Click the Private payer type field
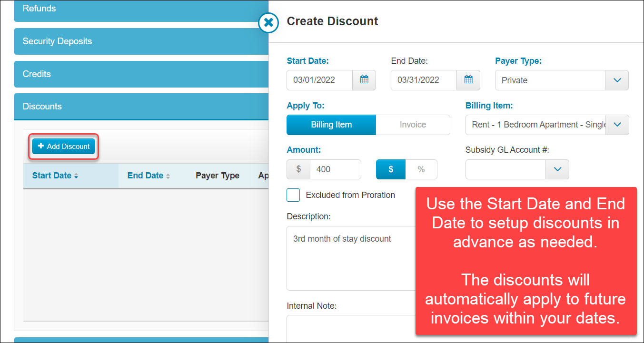 pos(550,80)
